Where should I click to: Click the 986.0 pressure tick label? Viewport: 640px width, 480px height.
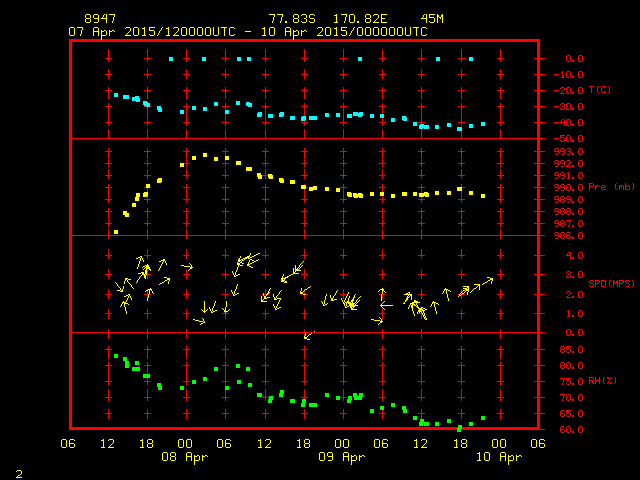pos(569,236)
